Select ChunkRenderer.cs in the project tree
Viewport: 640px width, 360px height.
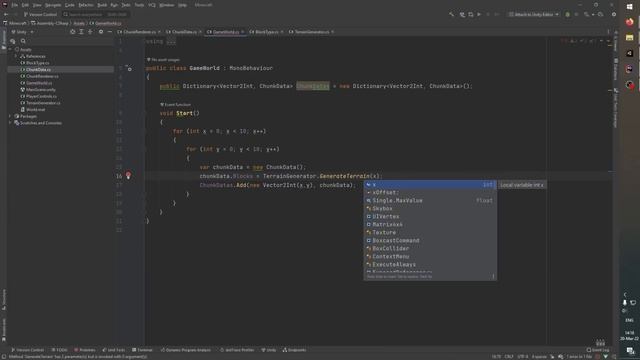click(x=42, y=76)
